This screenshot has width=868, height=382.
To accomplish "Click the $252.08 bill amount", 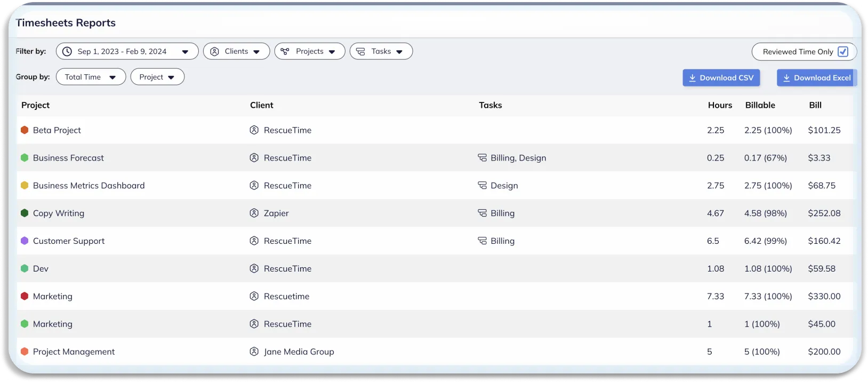I will 824,213.
